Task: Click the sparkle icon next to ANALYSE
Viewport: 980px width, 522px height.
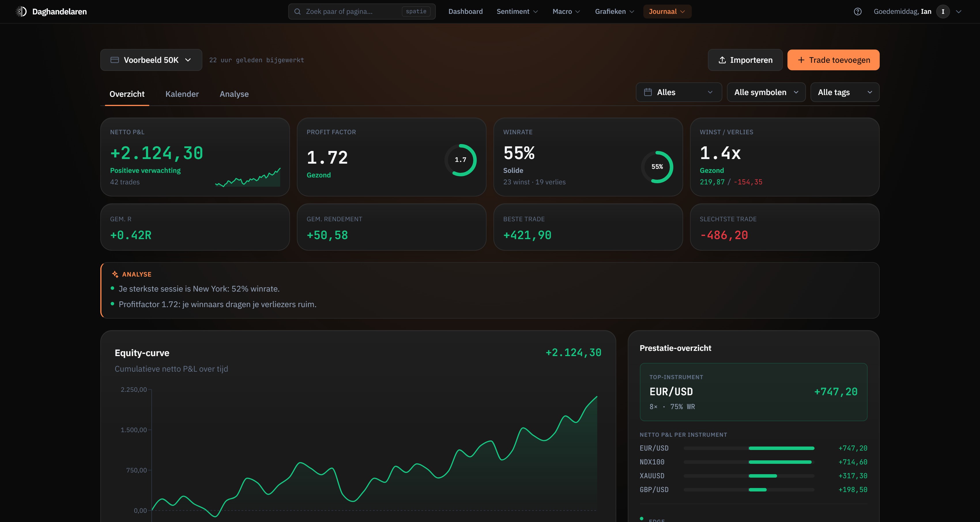Action: [x=115, y=274]
